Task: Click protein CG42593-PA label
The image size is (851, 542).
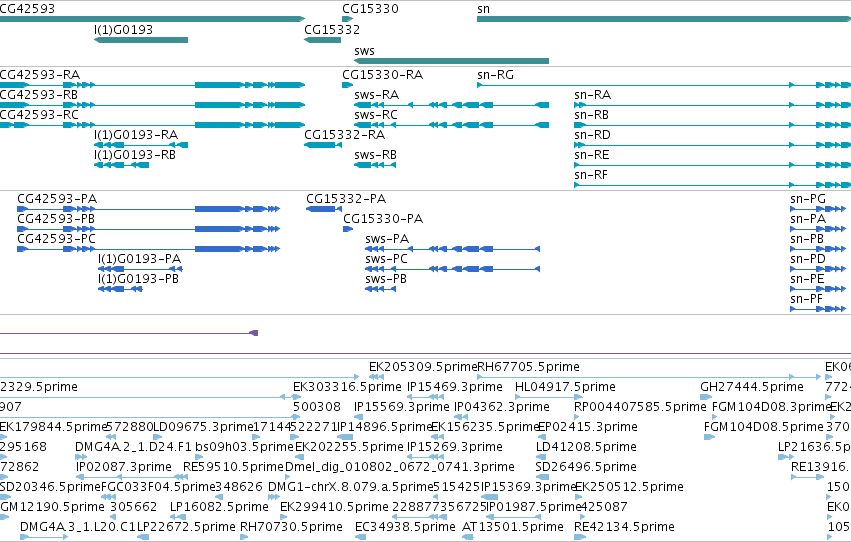Action: point(57,199)
